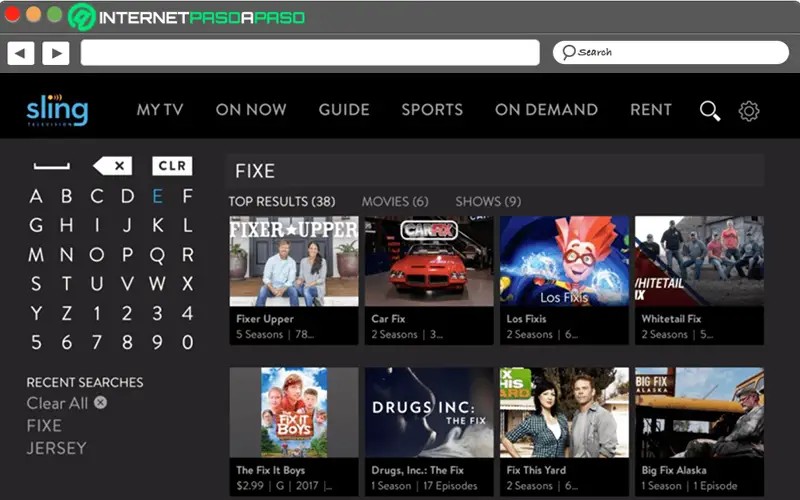
Task: Open the Big Fix Alaska thumbnail
Action: coord(699,412)
